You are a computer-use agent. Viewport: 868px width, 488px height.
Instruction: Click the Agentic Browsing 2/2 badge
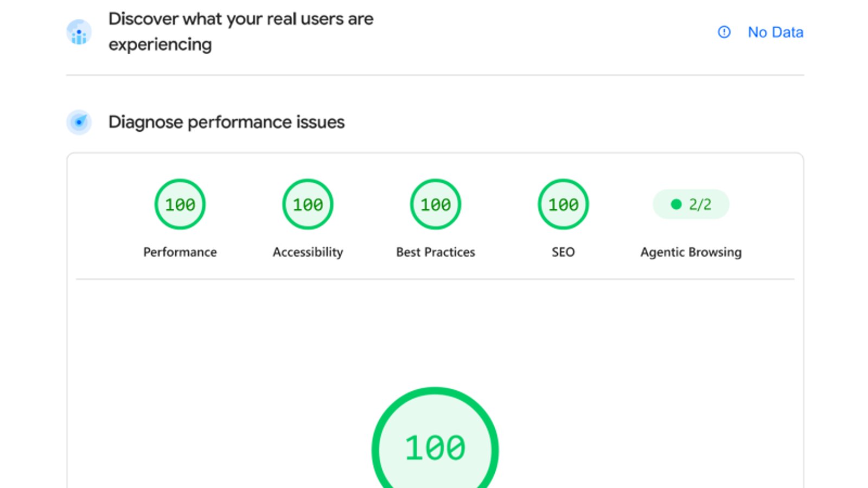pos(691,204)
